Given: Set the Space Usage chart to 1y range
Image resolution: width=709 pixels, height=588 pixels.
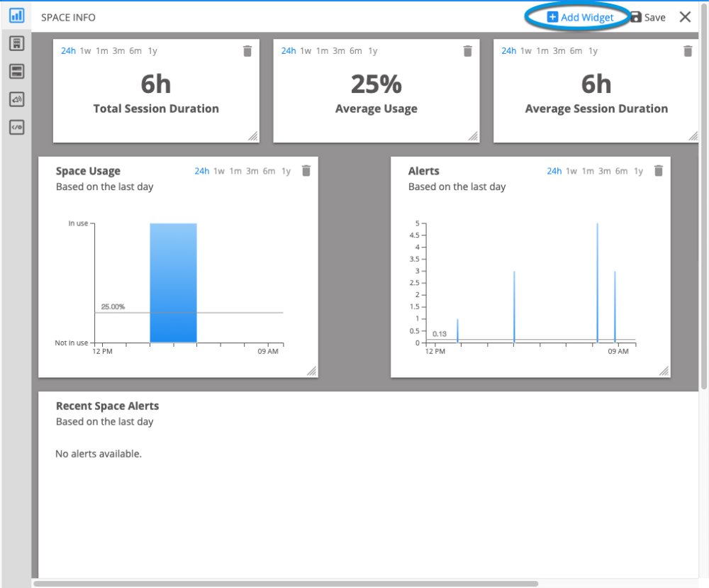Looking at the screenshot, I should 287,171.
